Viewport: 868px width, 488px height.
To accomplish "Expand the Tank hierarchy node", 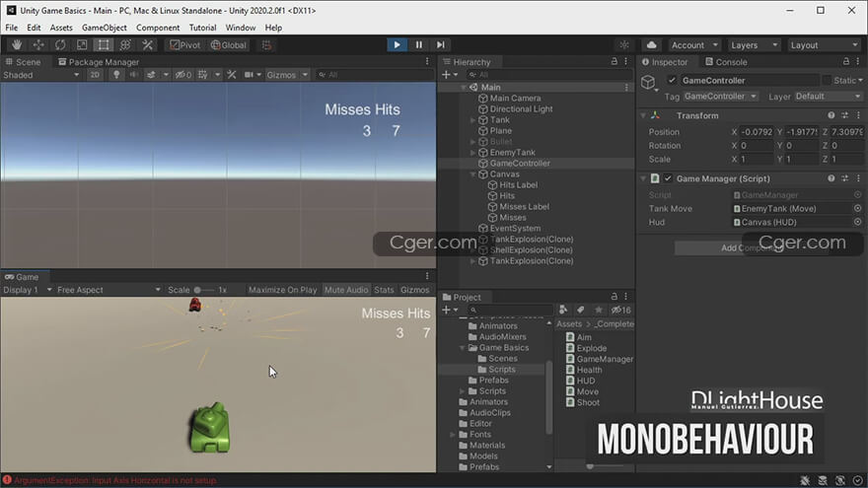I will coord(473,119).
